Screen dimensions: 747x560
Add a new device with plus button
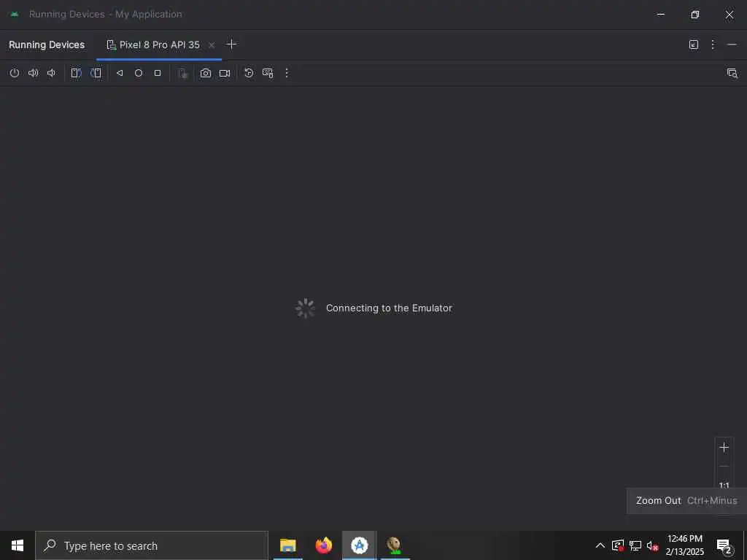pos(231,44)
